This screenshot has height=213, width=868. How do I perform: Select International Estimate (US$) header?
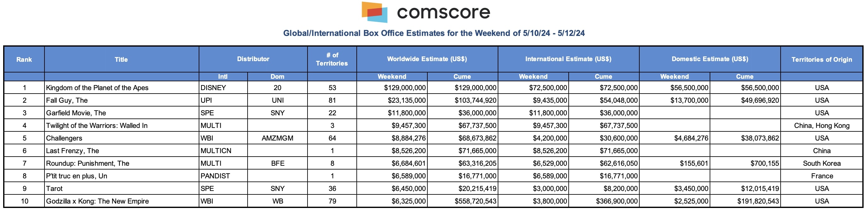tap(568, 59)
